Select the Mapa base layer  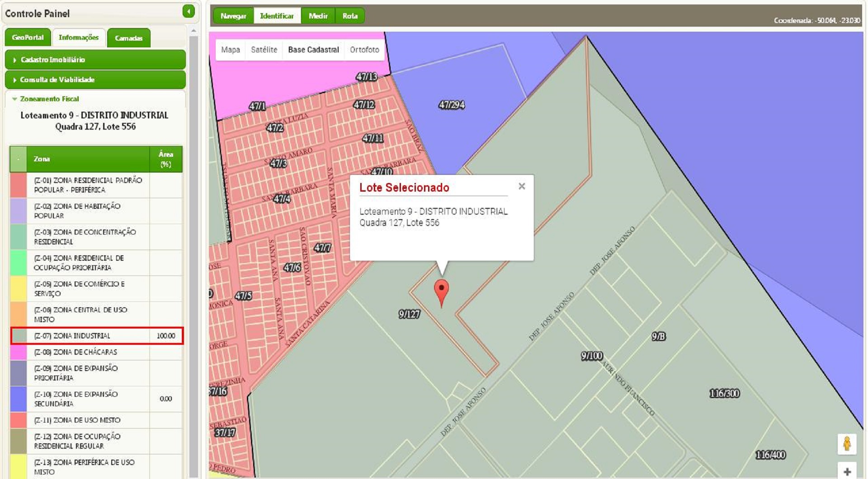pos(231,50)
